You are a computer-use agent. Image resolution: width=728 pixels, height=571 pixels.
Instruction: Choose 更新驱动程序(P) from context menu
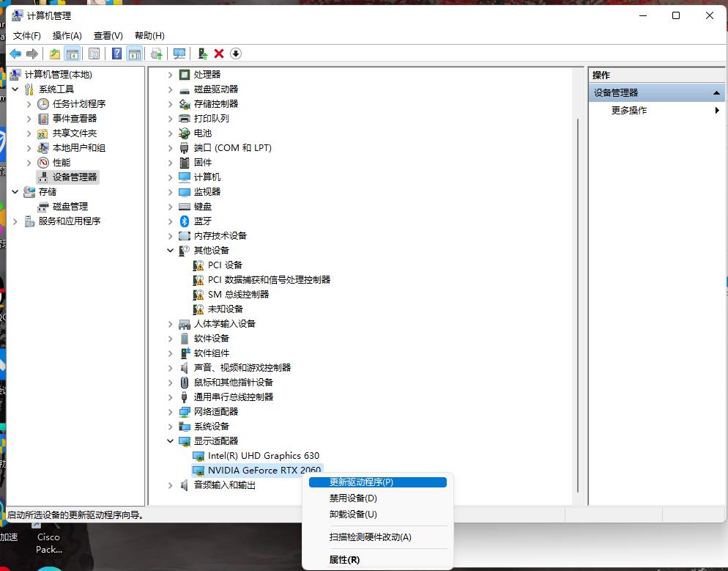pyautogui.click(x=377, y=482)
